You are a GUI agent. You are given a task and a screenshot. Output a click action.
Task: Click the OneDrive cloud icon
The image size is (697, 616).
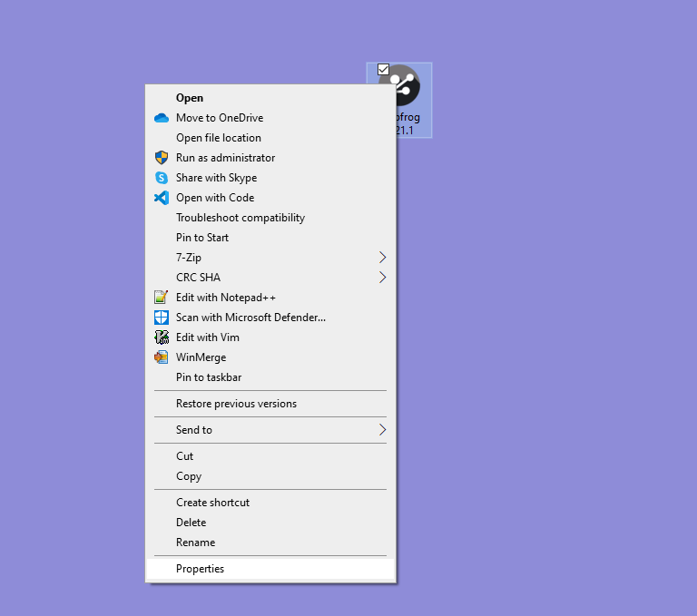(x=162, y=118)
